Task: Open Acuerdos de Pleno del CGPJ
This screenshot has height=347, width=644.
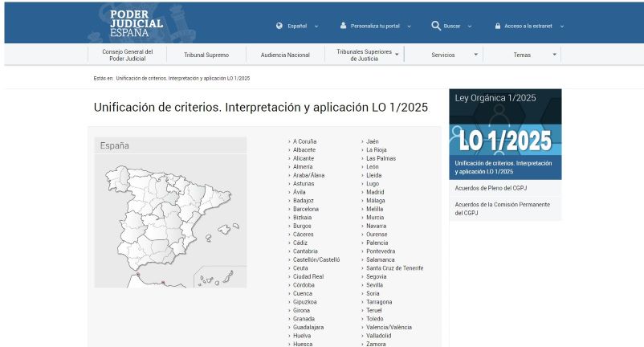Action: click(491, 188)
